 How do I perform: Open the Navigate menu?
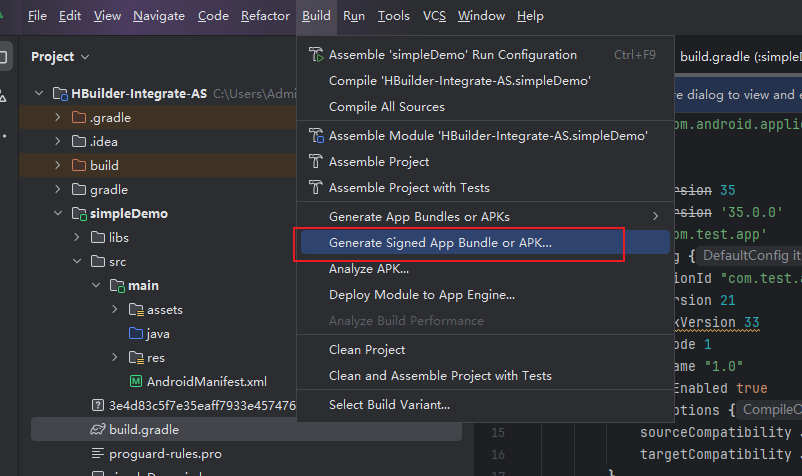click(159, 16)
